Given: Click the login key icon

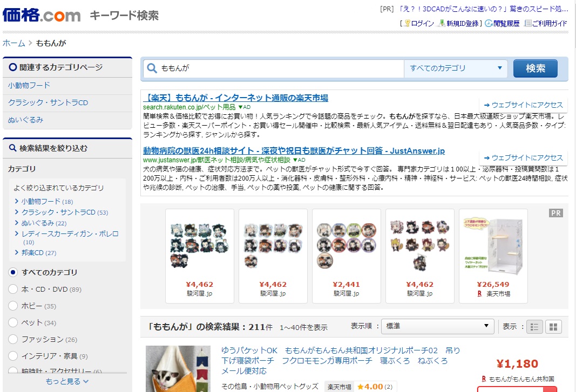Looking at the screenshot, I should coord(407,24).
